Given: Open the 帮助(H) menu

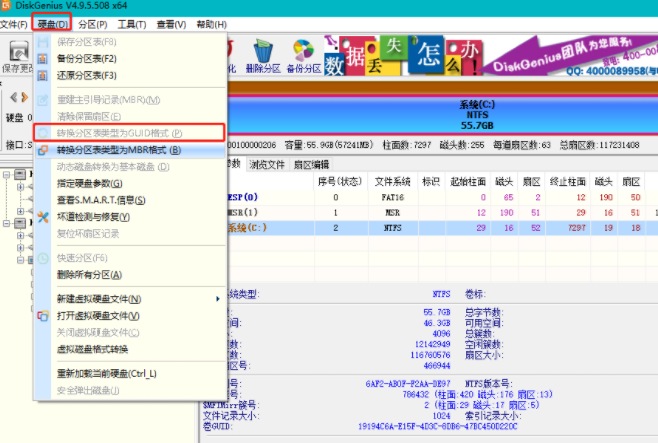Looking at the screenshot, I should (x=212, y=24).
